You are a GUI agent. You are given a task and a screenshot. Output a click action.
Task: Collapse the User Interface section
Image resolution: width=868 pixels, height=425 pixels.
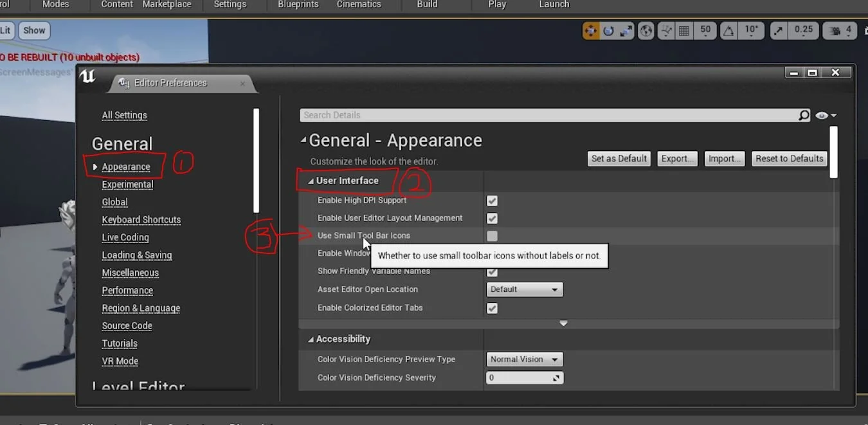tap(312, 181)
